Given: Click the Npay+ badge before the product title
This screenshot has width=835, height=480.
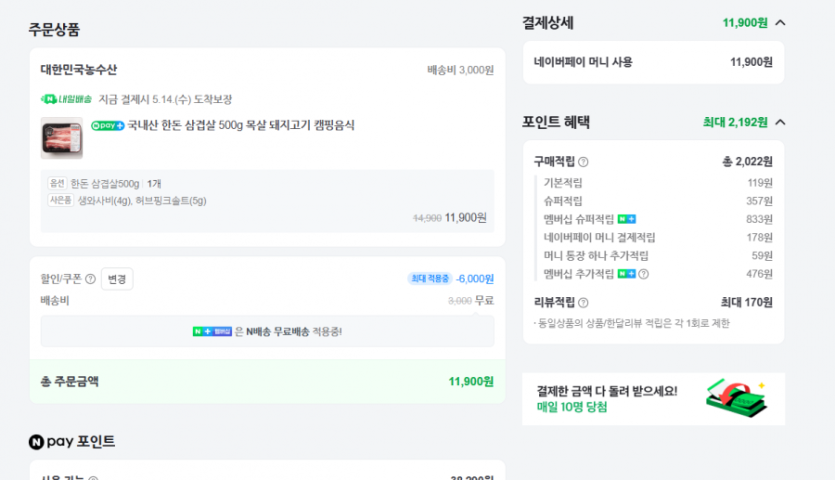Looking at the screenshot, I should click(x=108, y=126).
